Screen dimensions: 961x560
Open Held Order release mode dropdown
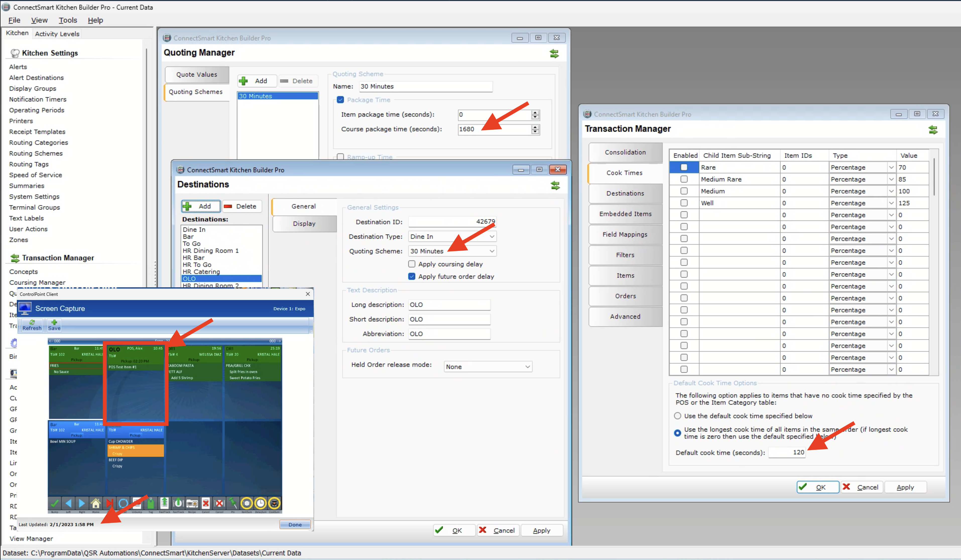tap(528, 366)
